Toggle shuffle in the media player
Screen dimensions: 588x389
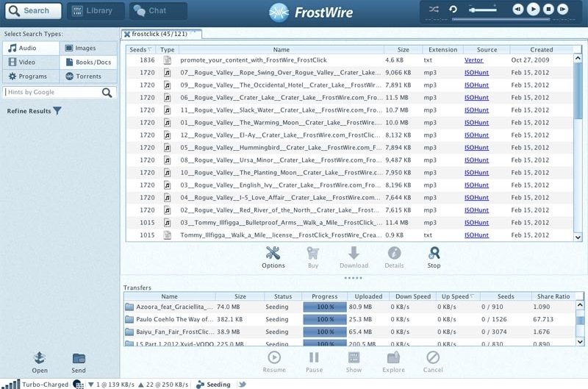[x=434, y=9]
